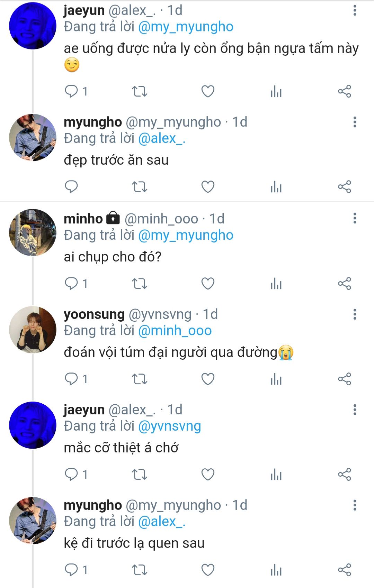Reply to jaeyun's first comment
Image resolution: width=374 pixels, height=588 pixels.
[x=72, y=91]
